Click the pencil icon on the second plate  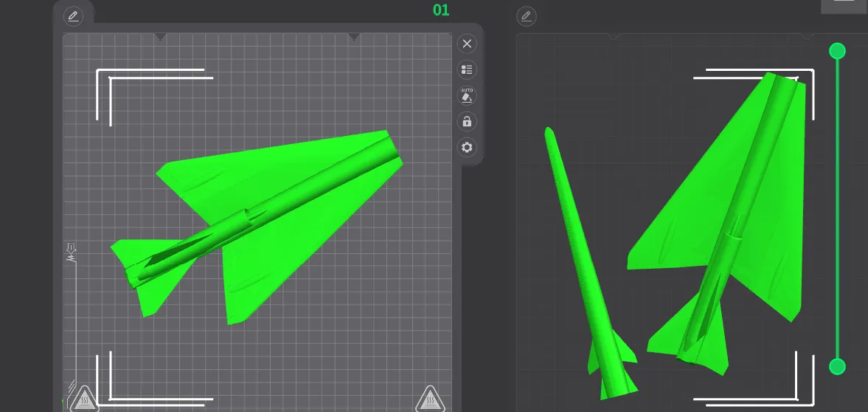526,16
